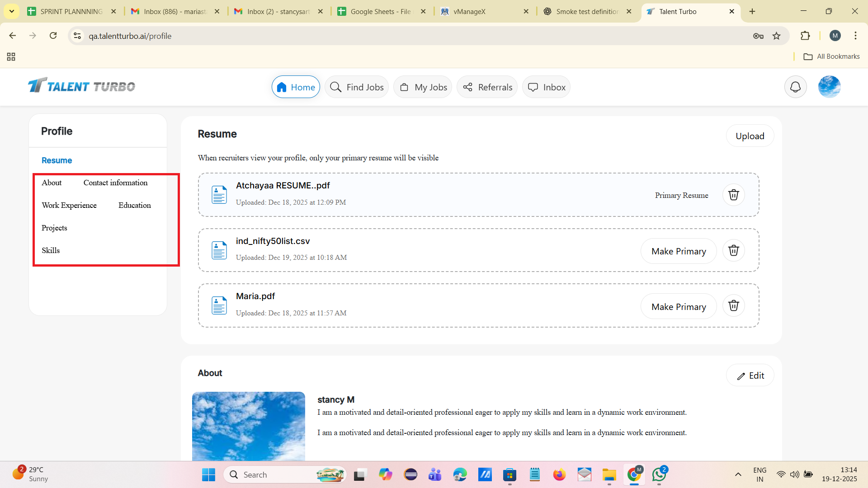The width and height of the screenshot is (868, 488).
Task: Switch to the Google Sheets browser tab
Action: [381, 11]
